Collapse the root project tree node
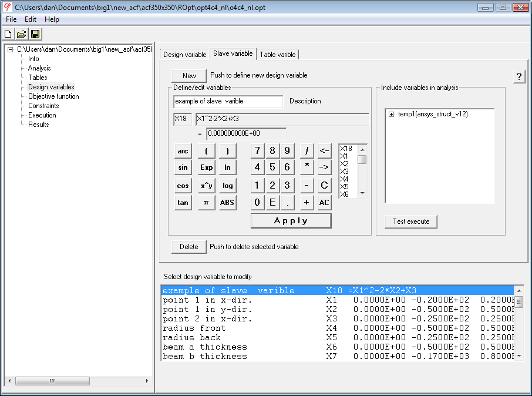Screen dimensions: 532x396 click(x=11, y=49)
